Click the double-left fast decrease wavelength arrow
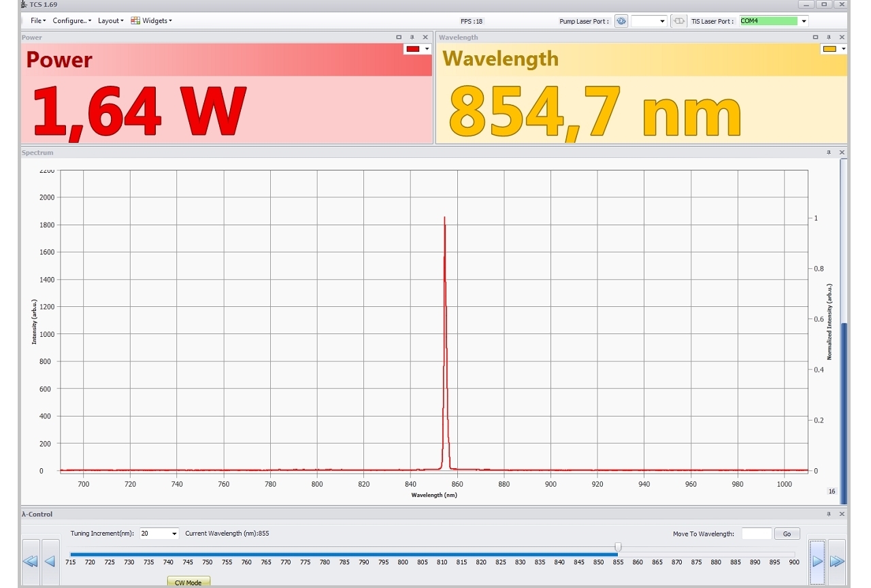Image resolution: width=871 pixels, height=588 pixels. pos(31,561)
